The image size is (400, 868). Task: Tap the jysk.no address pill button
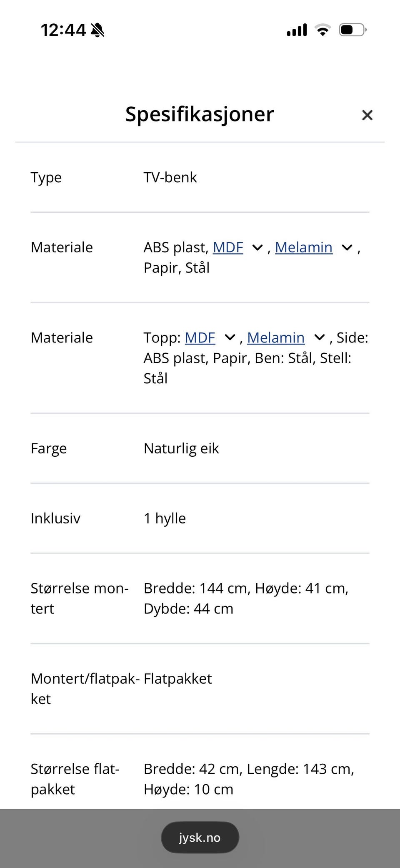click(x=200, y=838)
